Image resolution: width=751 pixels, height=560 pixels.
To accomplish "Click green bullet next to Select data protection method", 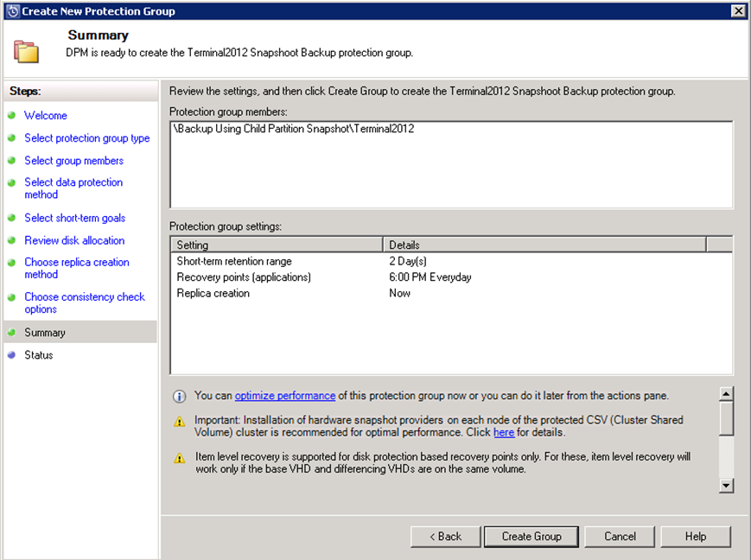I will (x=12, y=182).
